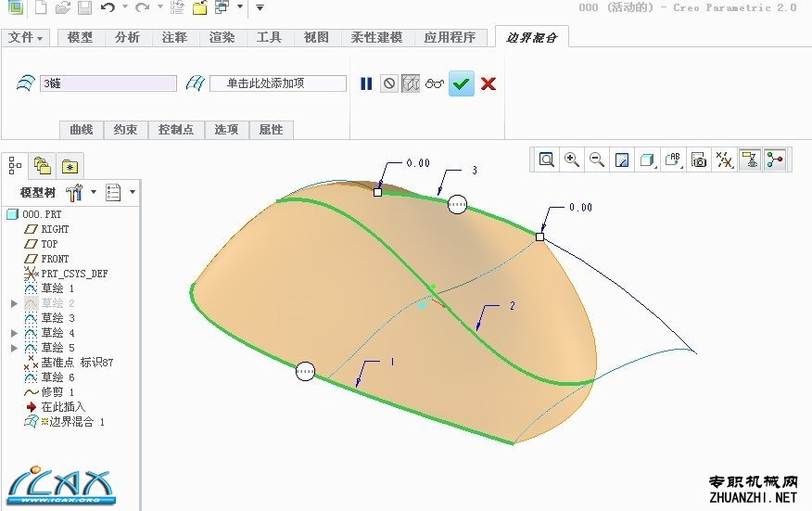Screen dimensions: 812x511
Task: Click the 单击此处添加项 collector field
Action: tap(277, 83)
